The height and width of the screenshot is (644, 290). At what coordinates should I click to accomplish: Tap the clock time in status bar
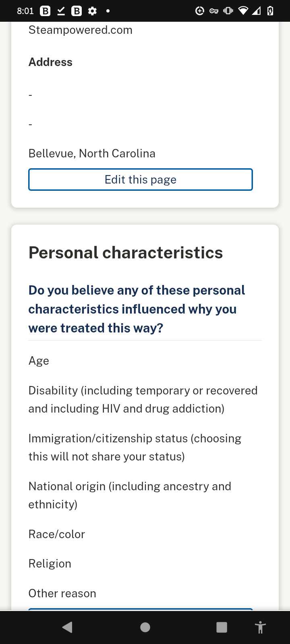pyautogui.click(x=25, y=11)
